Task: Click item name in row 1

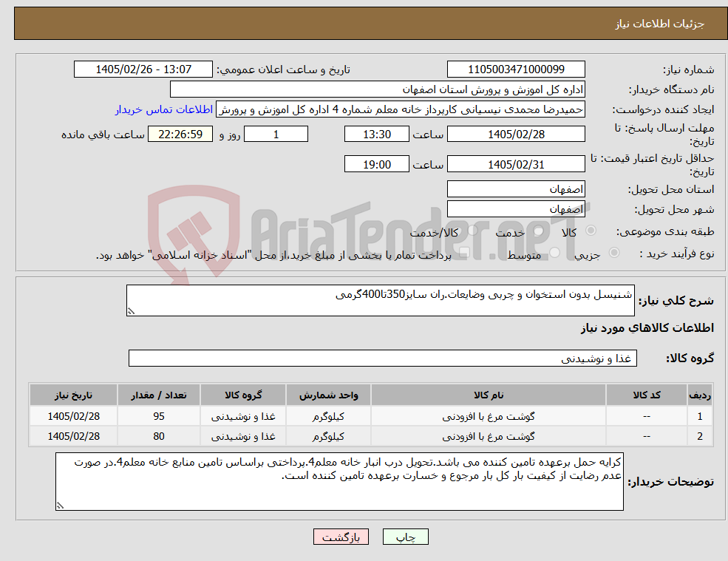Action: click(x=489, y=416)
